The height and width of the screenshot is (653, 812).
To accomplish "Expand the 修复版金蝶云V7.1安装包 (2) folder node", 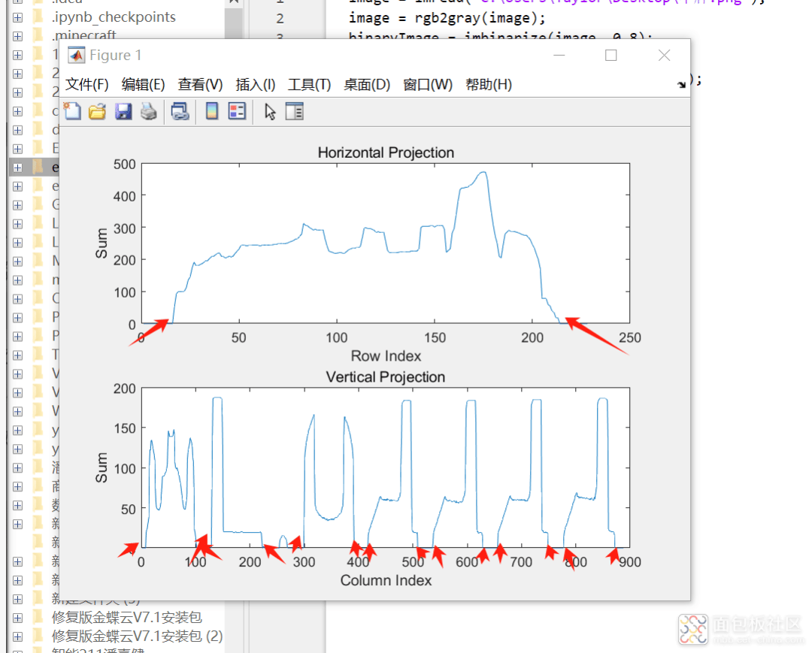I will pyautogui.click(x=17, y=636).
